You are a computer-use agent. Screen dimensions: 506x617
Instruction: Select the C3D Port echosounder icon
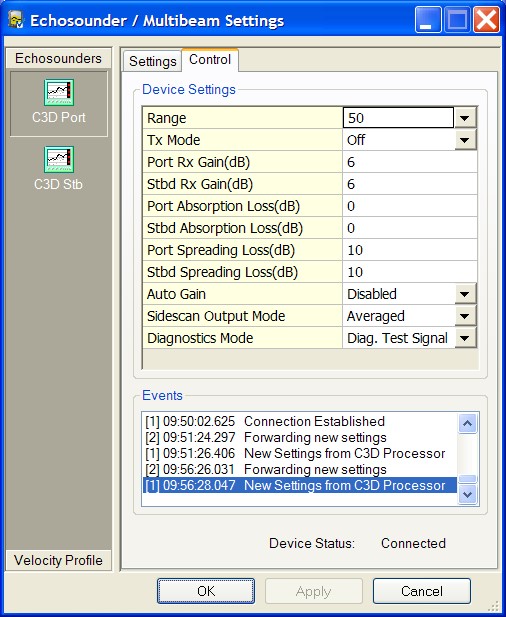[x=59, y=92]
